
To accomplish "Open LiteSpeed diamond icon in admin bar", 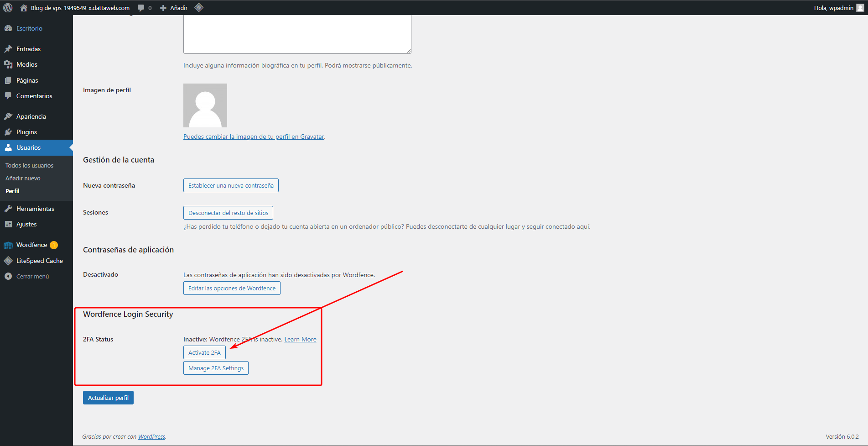I will [199, 7].
